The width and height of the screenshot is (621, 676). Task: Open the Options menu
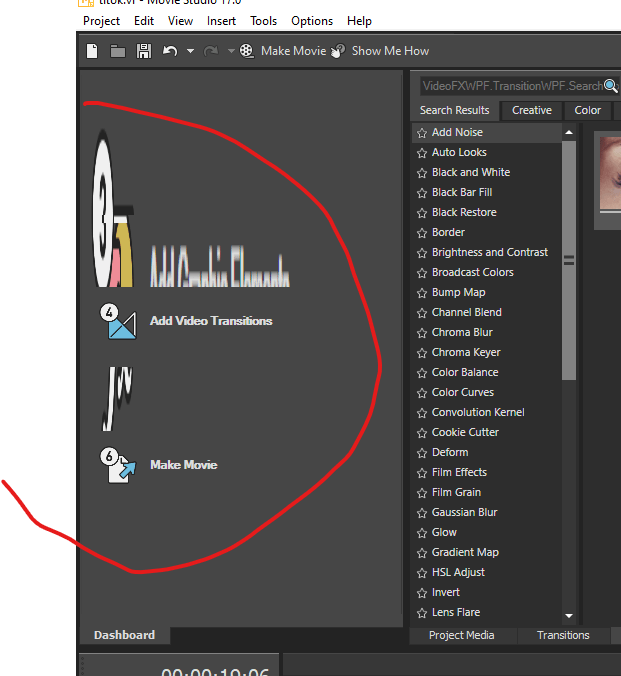pos(312,21)
